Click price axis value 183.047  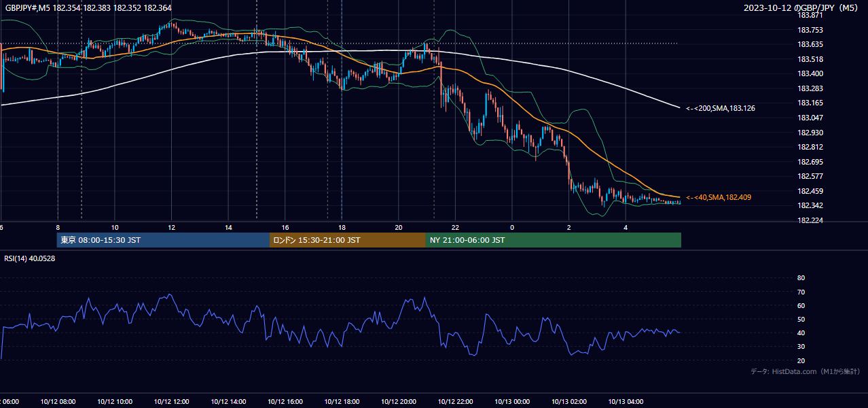(x=810, y=118)
